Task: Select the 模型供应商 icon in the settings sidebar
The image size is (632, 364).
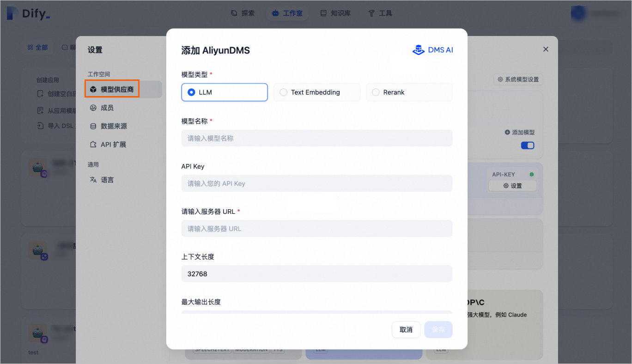Action: click(x=92, y=89)
